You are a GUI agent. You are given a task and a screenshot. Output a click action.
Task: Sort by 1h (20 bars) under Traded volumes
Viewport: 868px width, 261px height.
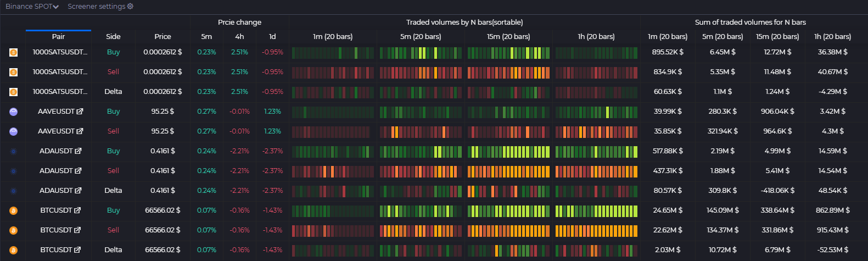point(596,37)
